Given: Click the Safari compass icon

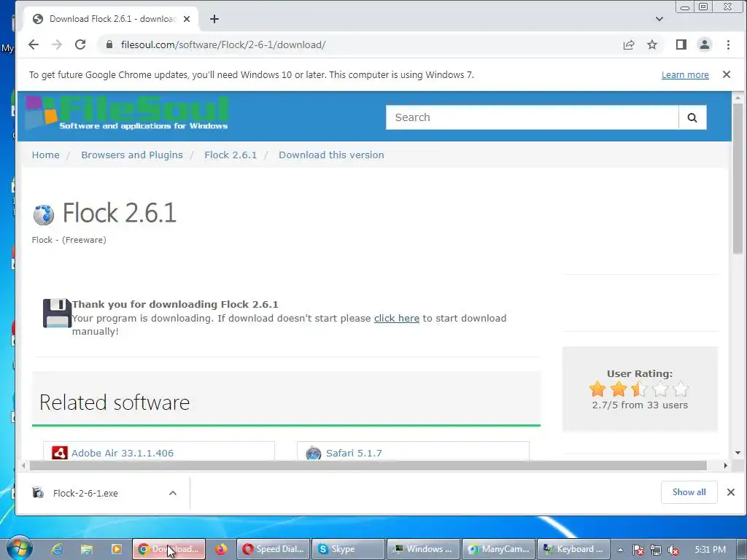Looking at the screenshot, I should coord(314,453).
